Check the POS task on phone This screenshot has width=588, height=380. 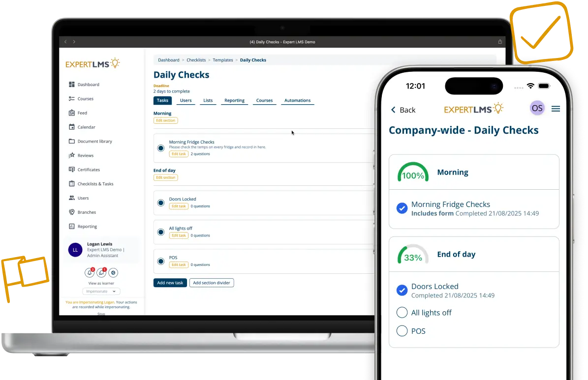[402, 331]
